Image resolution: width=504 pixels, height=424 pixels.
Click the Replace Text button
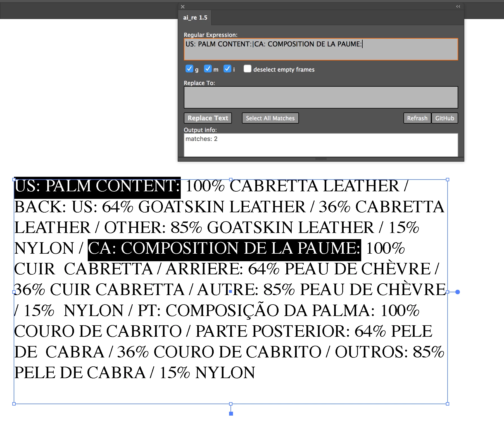208,118
